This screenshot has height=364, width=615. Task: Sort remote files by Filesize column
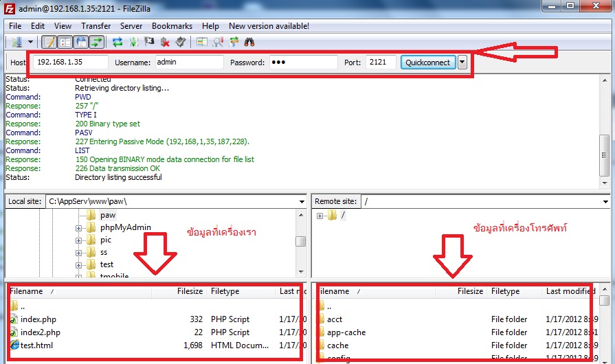pyautogui.click(x=461, y=291)
